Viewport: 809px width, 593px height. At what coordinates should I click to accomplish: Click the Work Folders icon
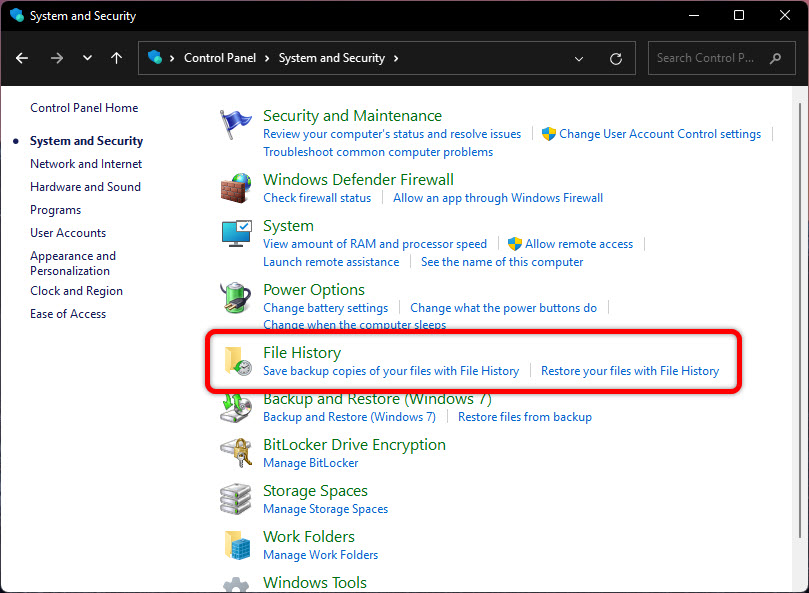pyautogui.click(x=237, y=545)
